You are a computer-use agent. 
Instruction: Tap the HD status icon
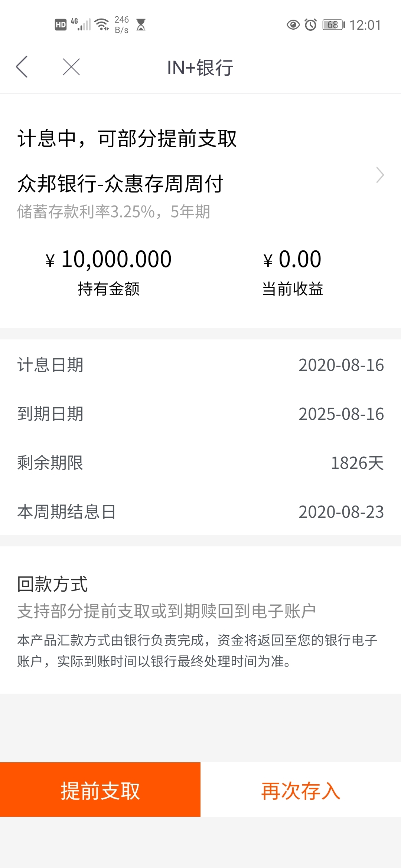click(x=61, y=25)
